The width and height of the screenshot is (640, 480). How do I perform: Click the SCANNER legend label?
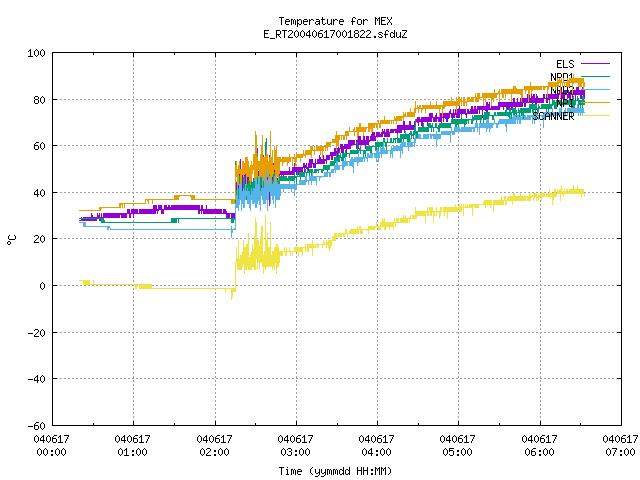[x=553, y=116]
